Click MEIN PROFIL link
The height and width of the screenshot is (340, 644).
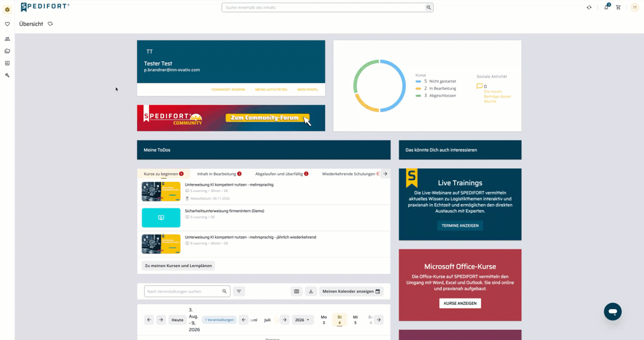[x=308, y=89]
